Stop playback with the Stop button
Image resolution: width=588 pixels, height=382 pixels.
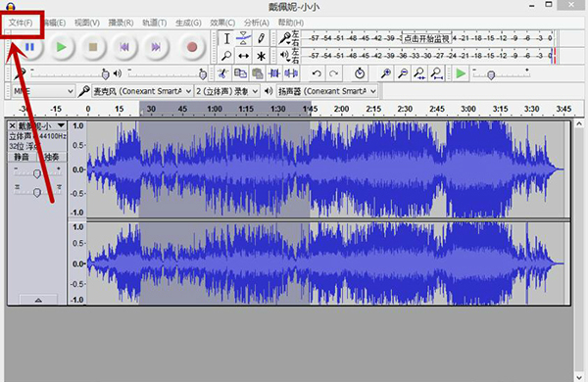93,47
